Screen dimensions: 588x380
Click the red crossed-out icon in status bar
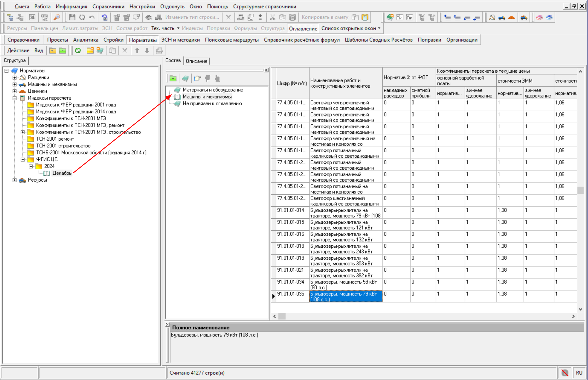point(565,373)
